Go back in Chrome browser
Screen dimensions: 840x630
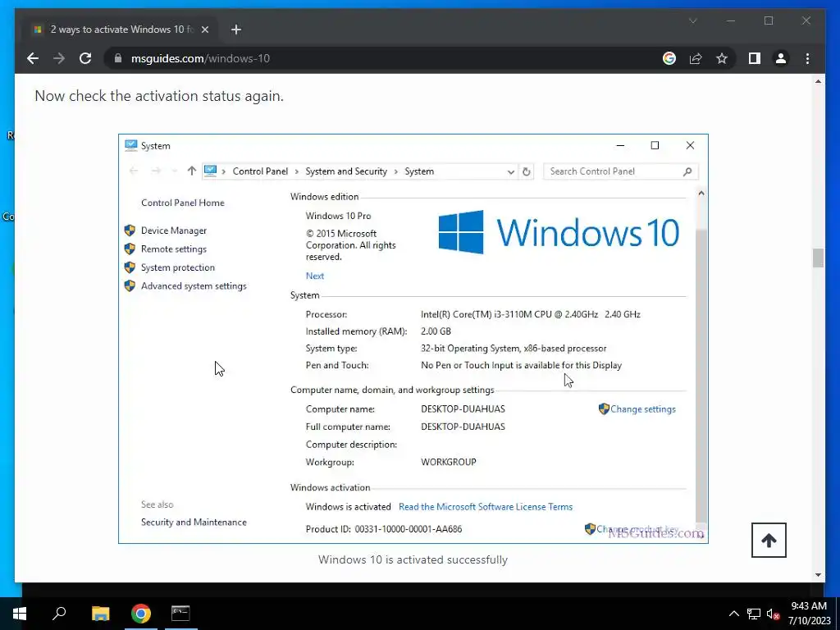pyautogui.click(x=33, y=58)
